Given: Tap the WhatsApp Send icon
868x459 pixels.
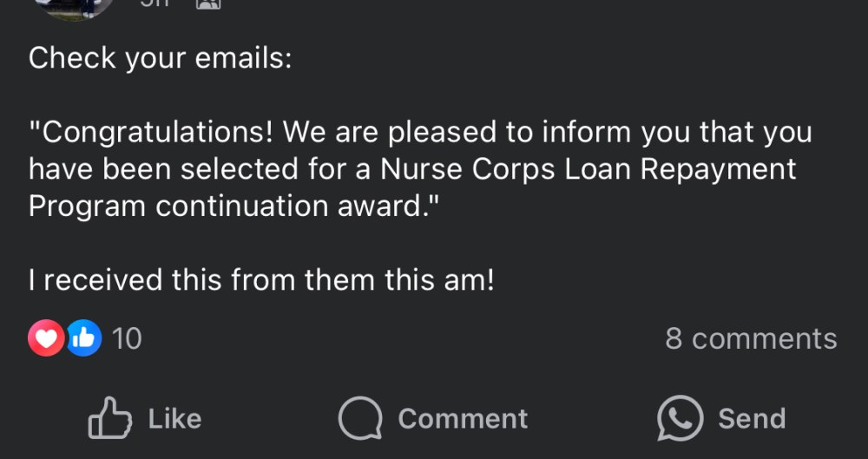Looking at the screenshot, I should (x=681, y=418).
